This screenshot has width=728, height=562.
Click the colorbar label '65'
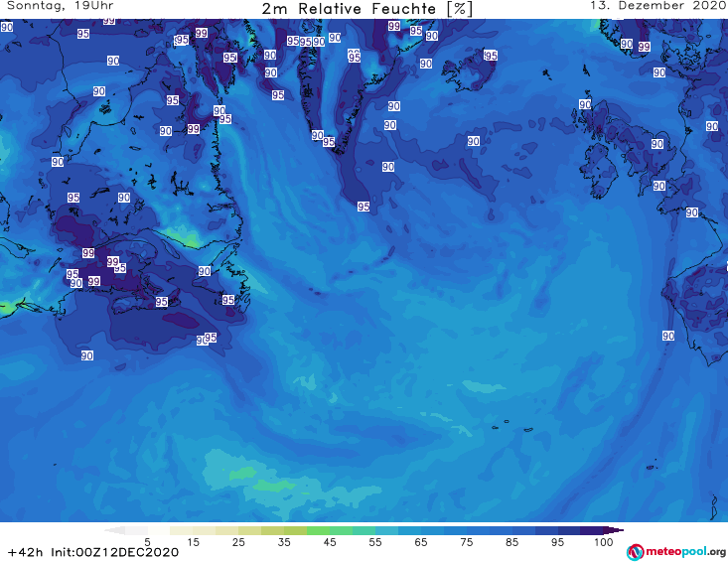click(421, 542)
